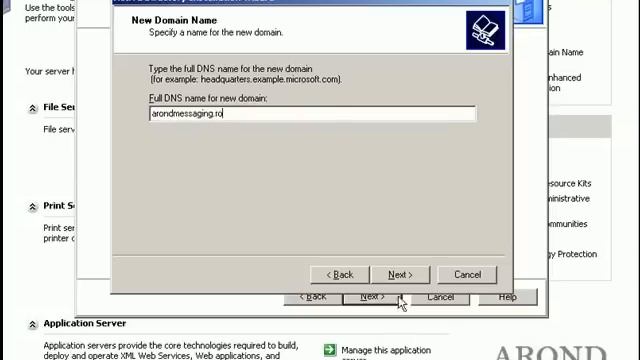Click Next in the New Domain Name wizard
The height and width of the screenshot is (360, 640).
[400, 275]
